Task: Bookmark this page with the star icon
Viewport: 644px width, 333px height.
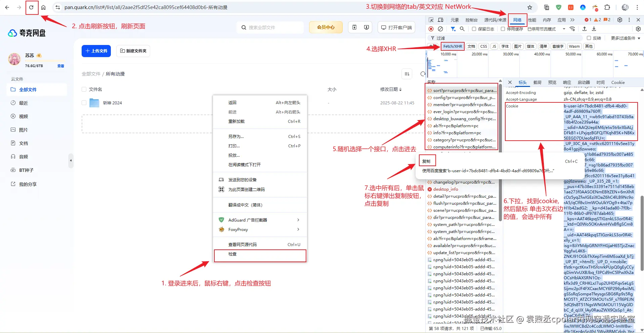Action: [x=530, y=7]
